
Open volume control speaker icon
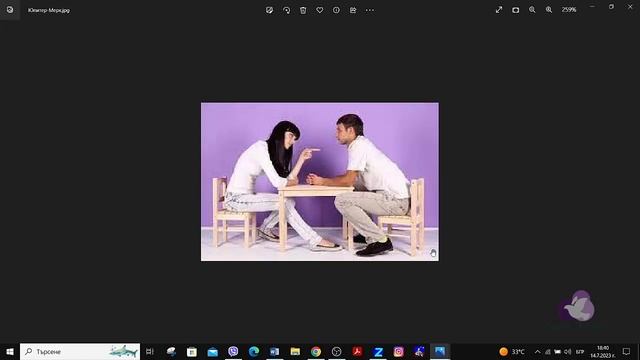[x=567, y=352]
